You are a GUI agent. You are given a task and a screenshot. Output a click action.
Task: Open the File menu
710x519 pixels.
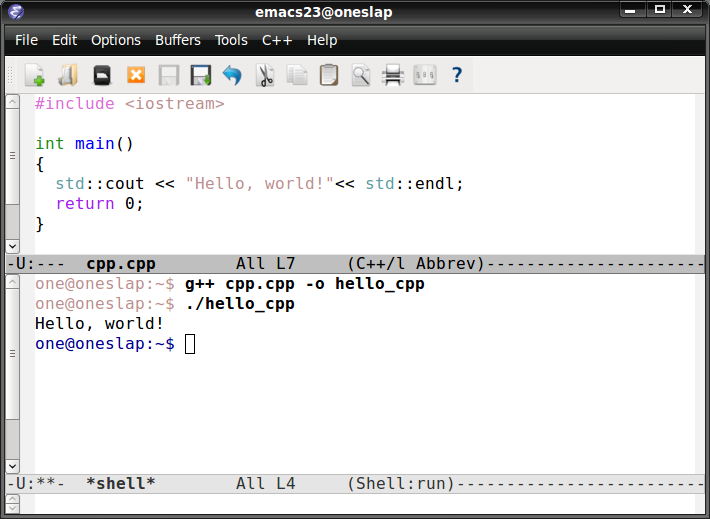coord(26,40)
